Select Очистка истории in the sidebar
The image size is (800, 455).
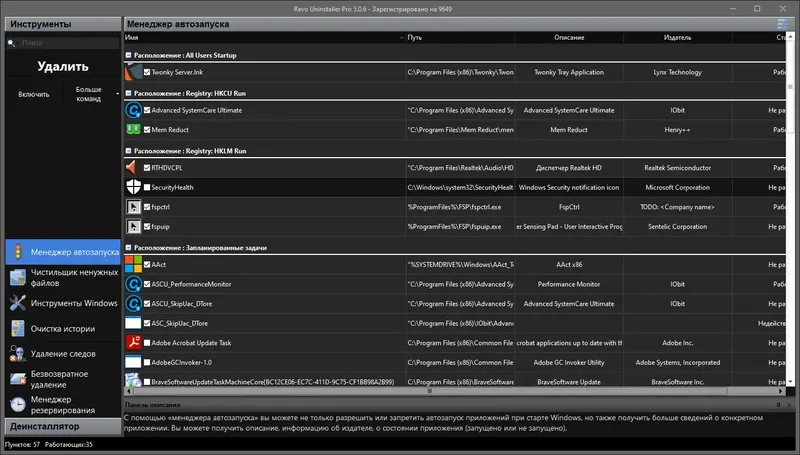coord(63,328)
